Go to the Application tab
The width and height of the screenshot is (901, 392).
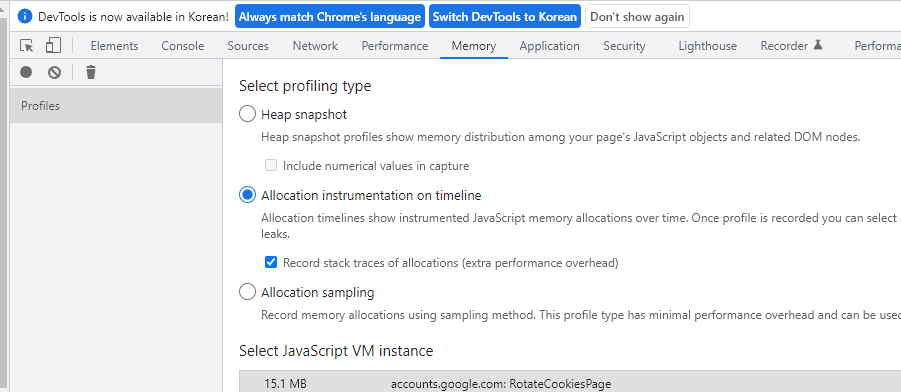click(549, 46)
